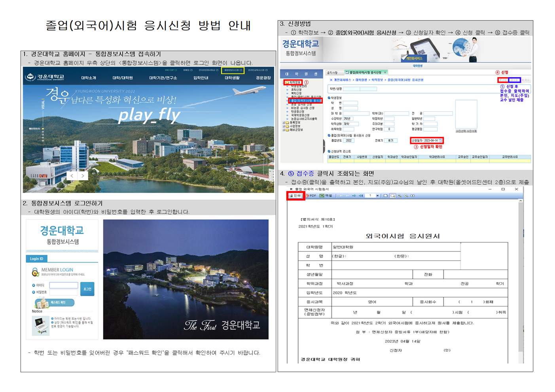This screenshot has width=555, height=392.
Task: Click the 아이디 input field
Action: pyautogui.click(x=63, y=285)
